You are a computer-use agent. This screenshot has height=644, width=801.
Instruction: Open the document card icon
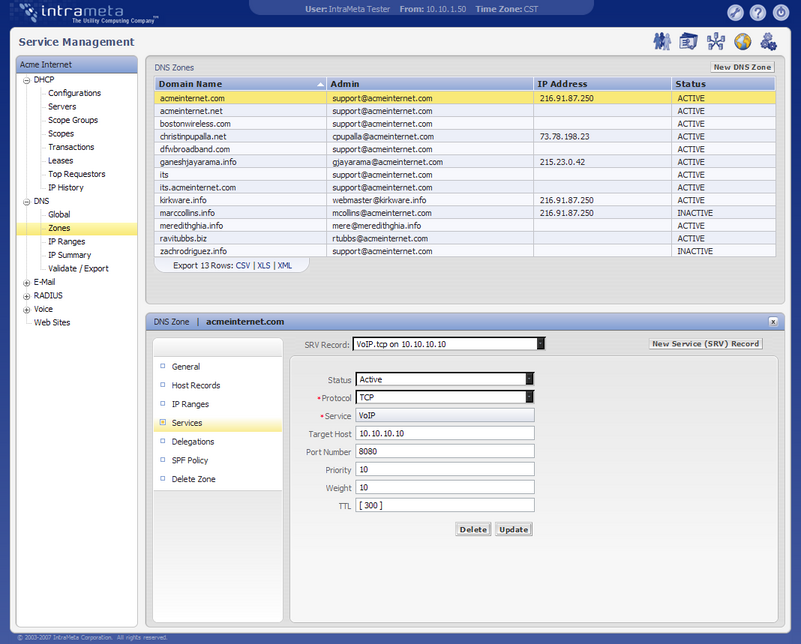689,41
